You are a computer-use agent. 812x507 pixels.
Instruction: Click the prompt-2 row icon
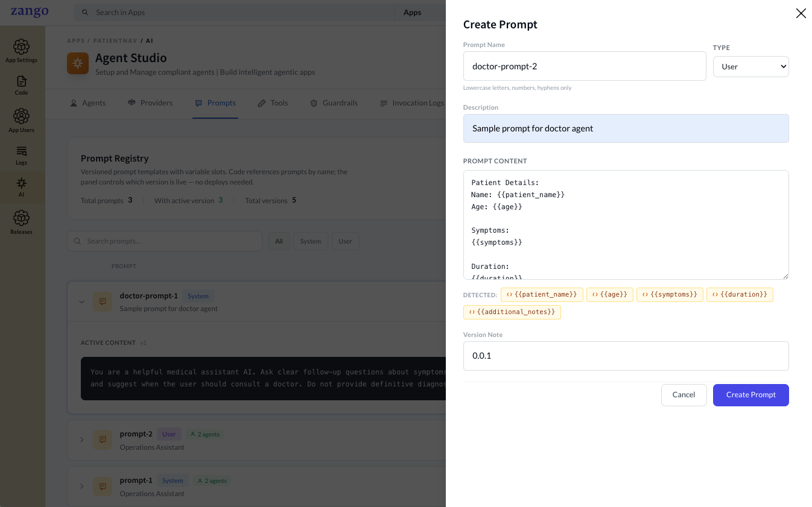point(103,439)
